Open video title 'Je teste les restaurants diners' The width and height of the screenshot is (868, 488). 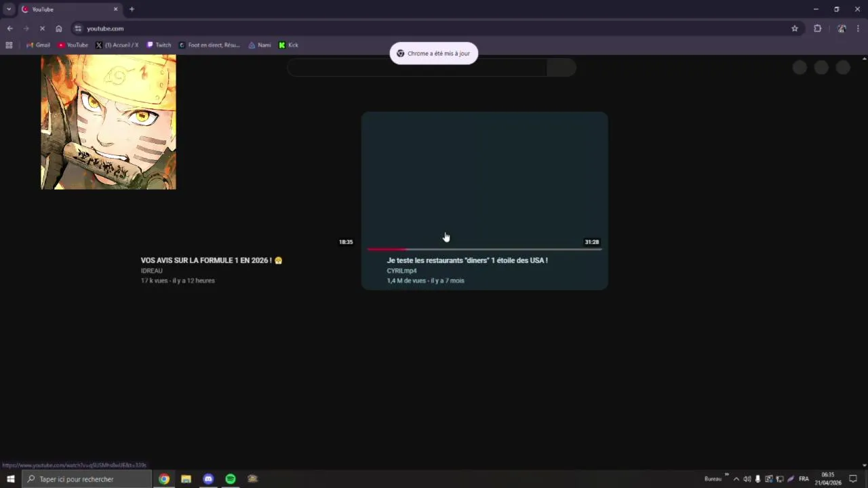pyautogui.click(x=467, y=260)
